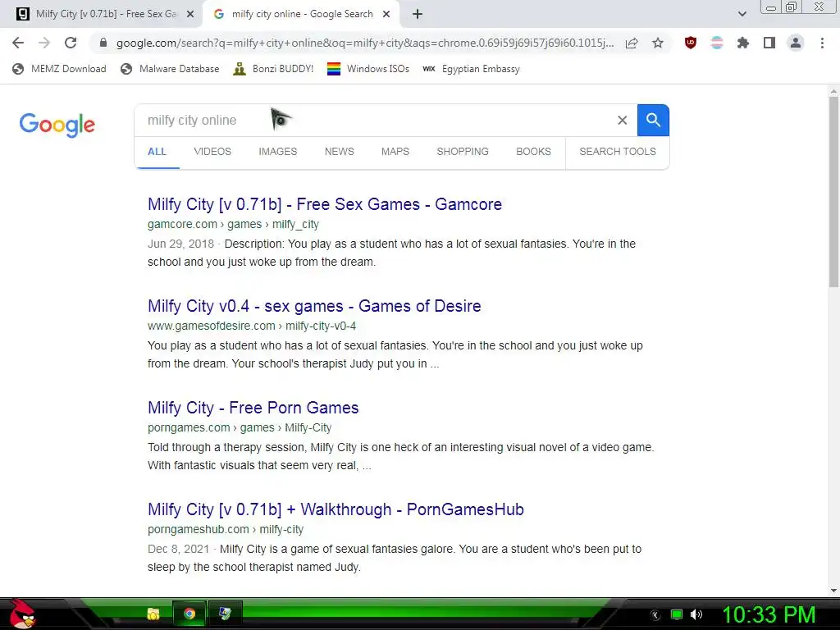Click the porngames.com › games breadcrumb URL
Image resolution: width=840 pixels, height=630 pixels.
pyautogui.click(x=240, y=427)
